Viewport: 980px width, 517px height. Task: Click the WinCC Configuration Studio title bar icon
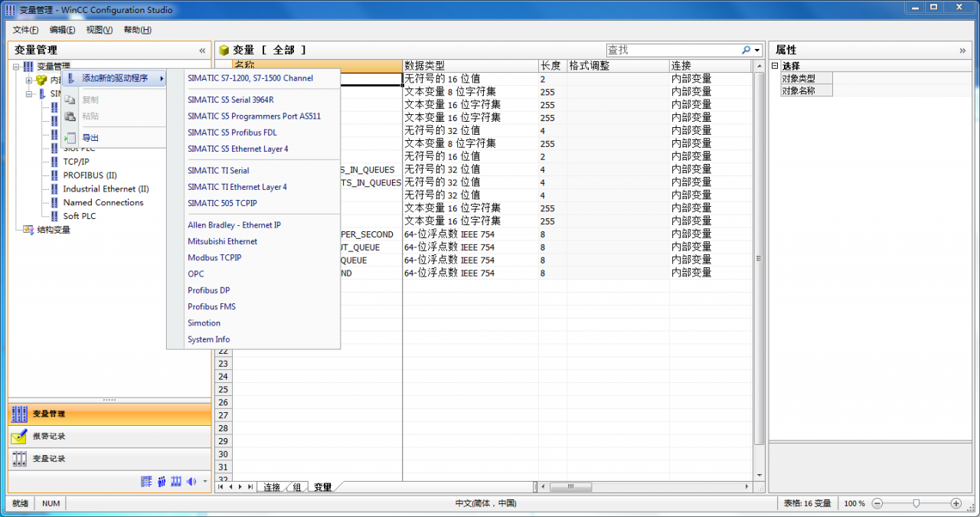10,10
